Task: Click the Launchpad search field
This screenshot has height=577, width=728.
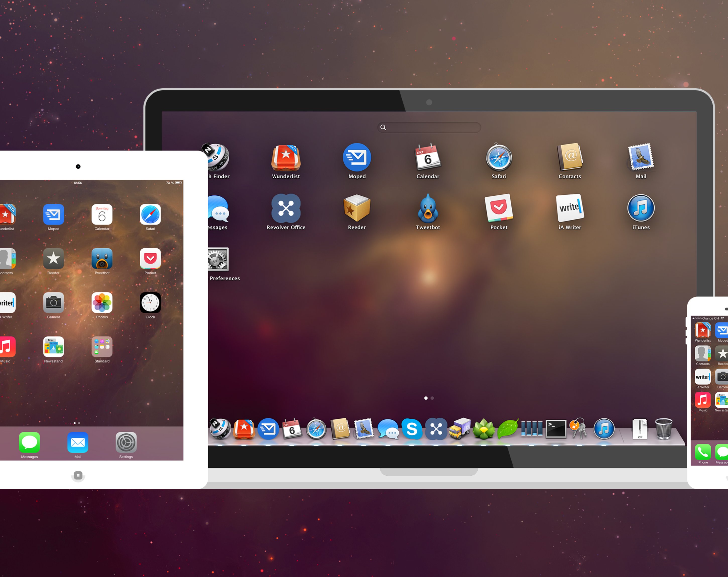Action: (429, 127)
